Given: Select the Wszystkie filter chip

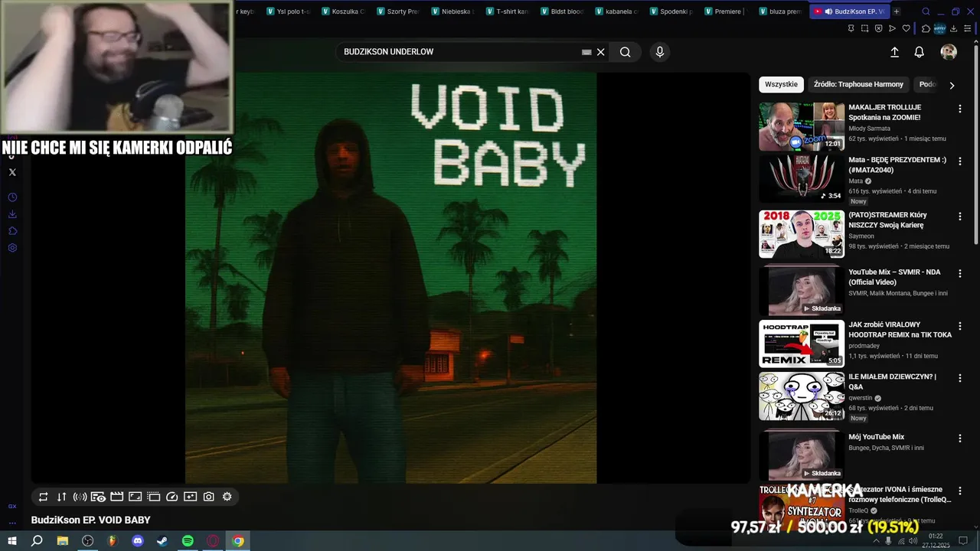Looking at the screenshot, I should tap(781, 84).
